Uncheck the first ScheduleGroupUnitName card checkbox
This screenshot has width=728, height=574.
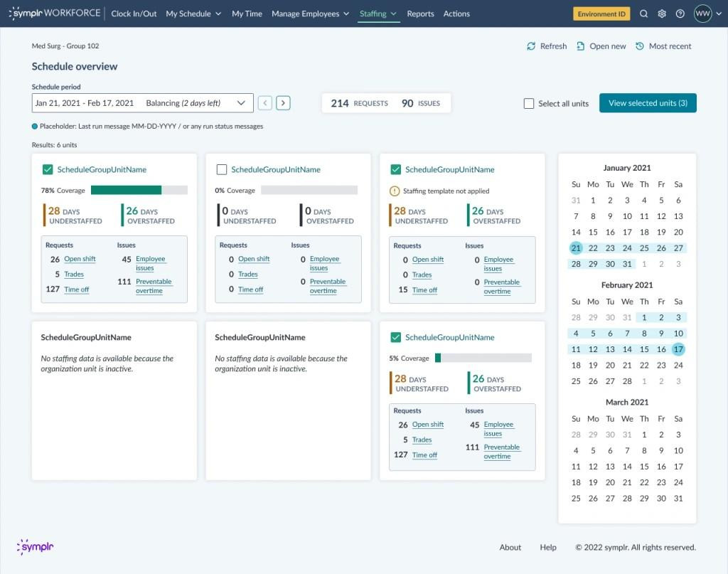pyautogui.click(x=47, y=169)
